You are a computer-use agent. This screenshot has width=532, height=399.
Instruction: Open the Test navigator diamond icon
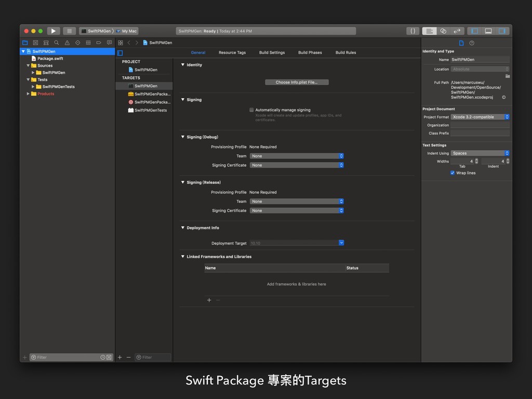[78, 43]
